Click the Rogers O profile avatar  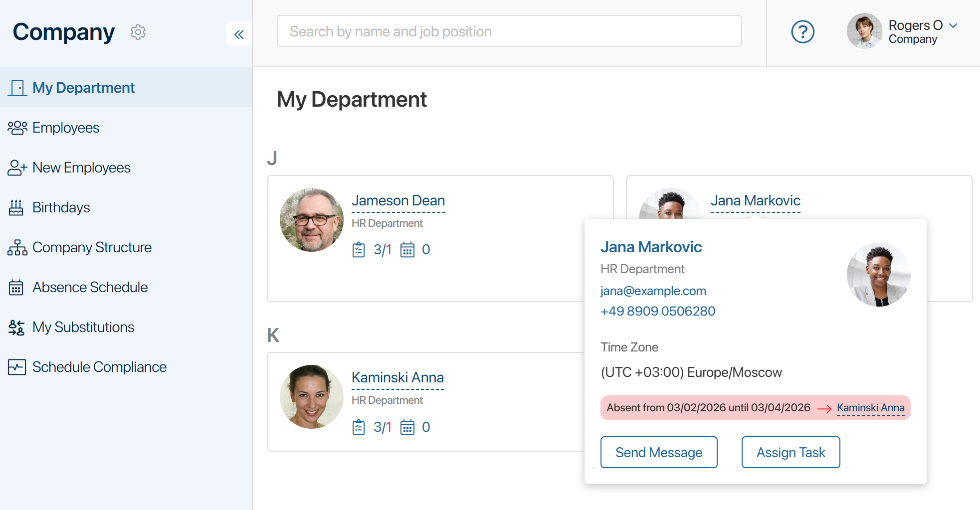pos(864,31)
